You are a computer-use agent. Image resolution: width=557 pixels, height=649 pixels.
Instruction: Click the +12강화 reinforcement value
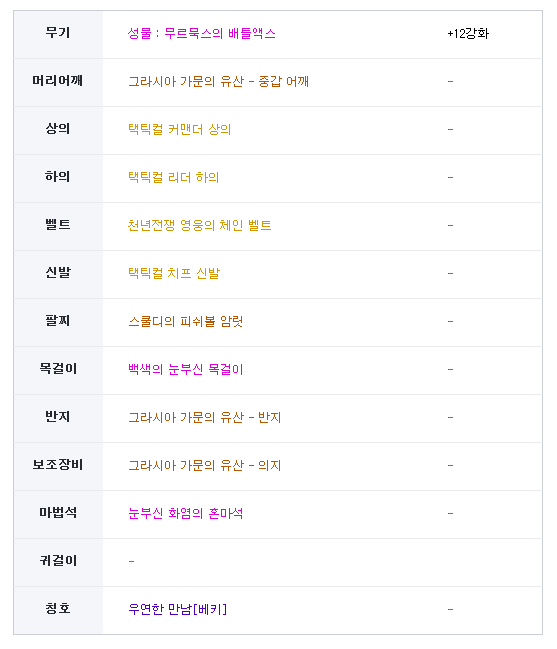[x=468, y=34]
